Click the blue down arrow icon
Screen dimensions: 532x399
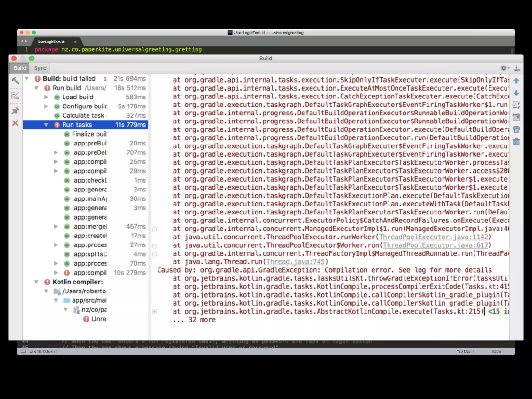point(516,93)
